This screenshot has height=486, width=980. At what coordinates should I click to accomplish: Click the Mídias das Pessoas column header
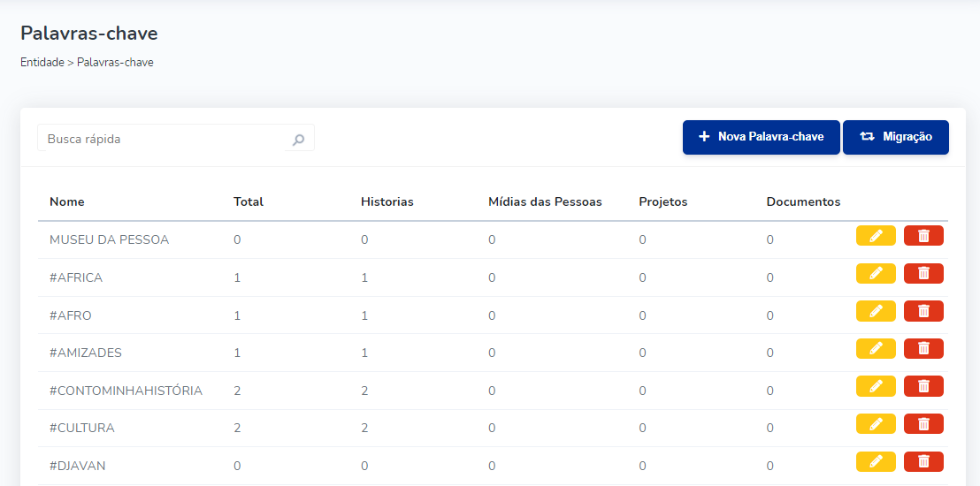[x=545, y=201]
